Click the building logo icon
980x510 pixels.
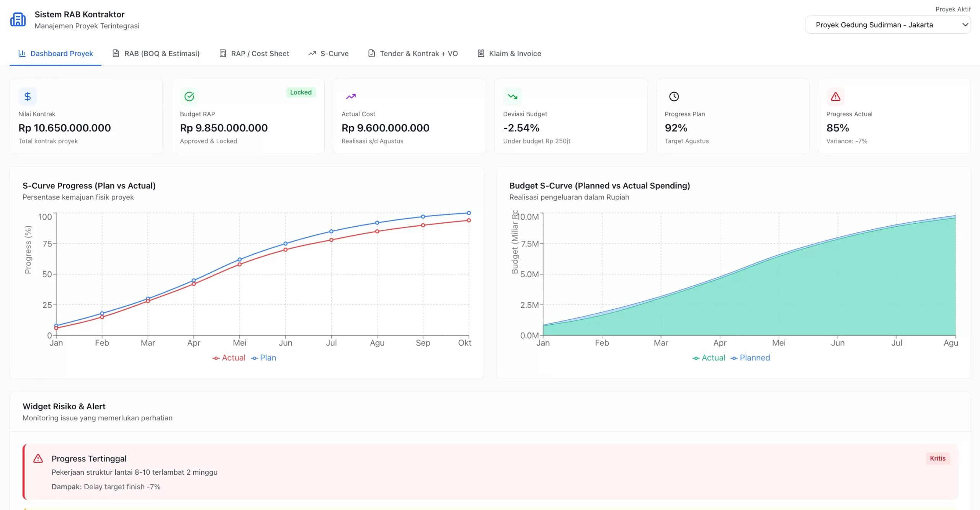(x=18, y=20)
